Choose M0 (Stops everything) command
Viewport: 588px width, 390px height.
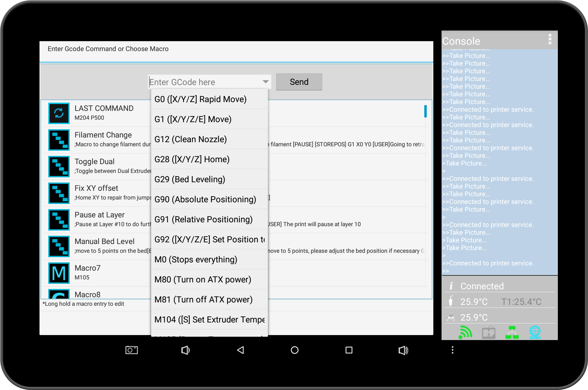(209, 259)
